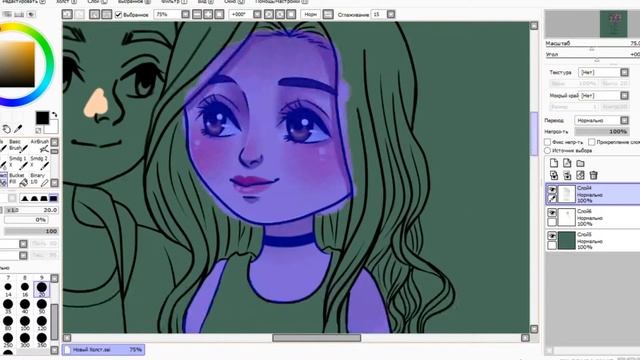The height and width of the screenshot is (360, 640).
Task: Click the black foreground color swatch
Action: point(42,118)
